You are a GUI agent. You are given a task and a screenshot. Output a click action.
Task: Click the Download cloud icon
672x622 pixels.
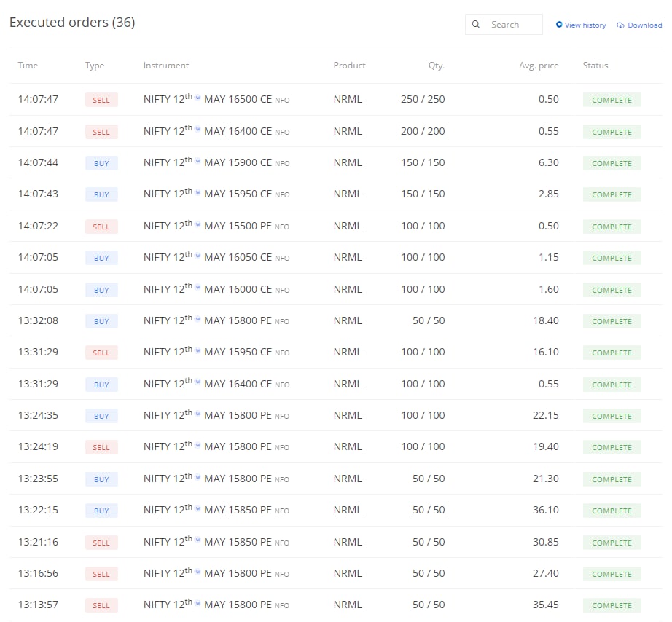(620, 25)
